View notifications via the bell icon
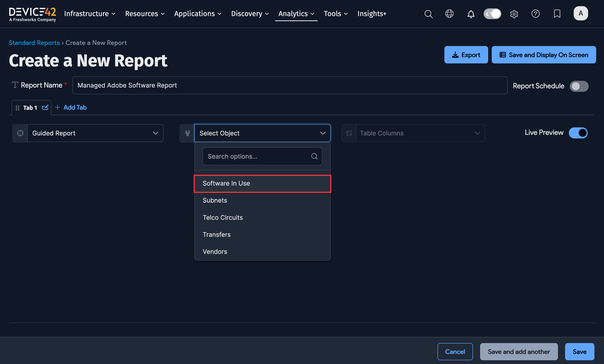Viewport: 604px width, 364px height. pos(471,14)
